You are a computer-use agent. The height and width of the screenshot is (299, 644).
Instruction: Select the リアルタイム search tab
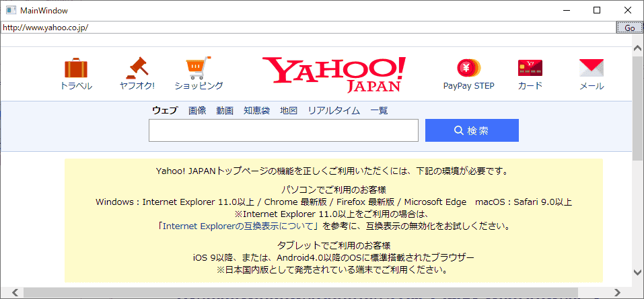click(x=334, y=110)
